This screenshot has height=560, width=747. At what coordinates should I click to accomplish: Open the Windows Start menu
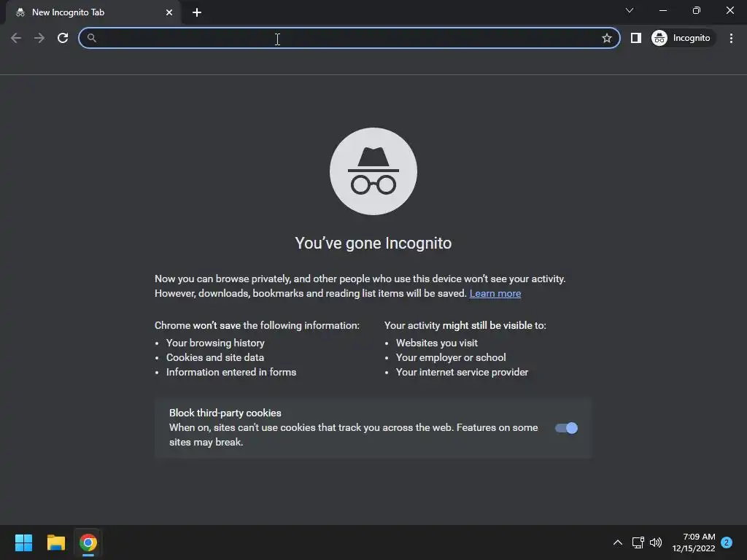tap(23, 542)
